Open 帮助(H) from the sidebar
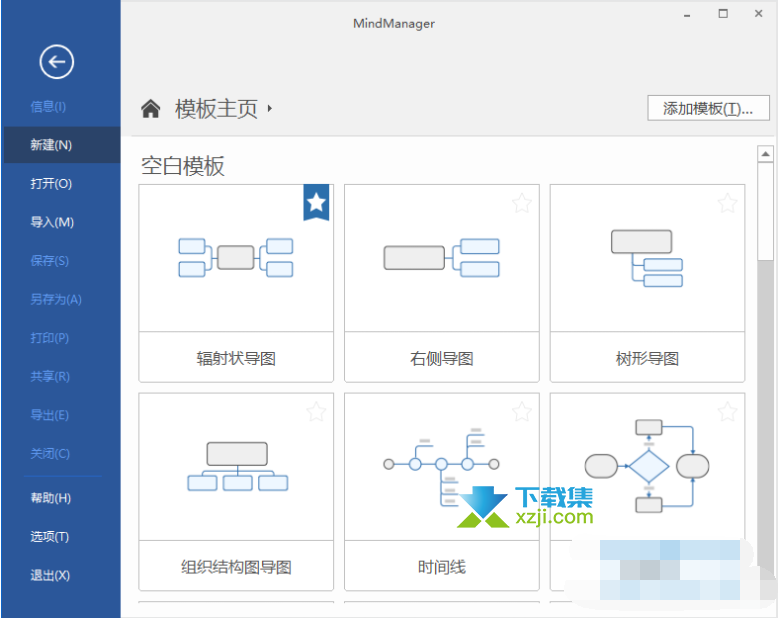Image resolution: width=778 pixels, height=618 pixels. (x=51, y=498)
